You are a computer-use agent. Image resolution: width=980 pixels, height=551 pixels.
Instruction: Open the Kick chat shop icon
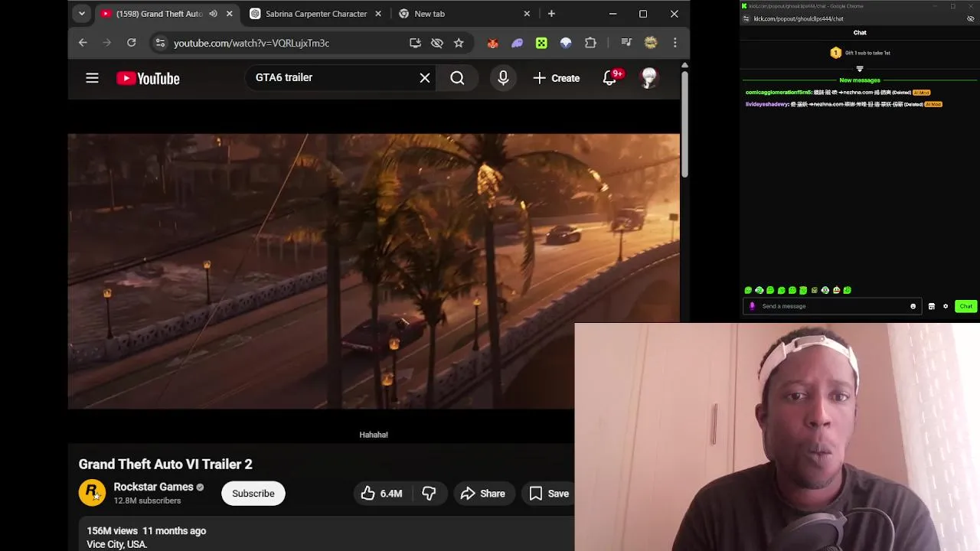coord(931,306)
